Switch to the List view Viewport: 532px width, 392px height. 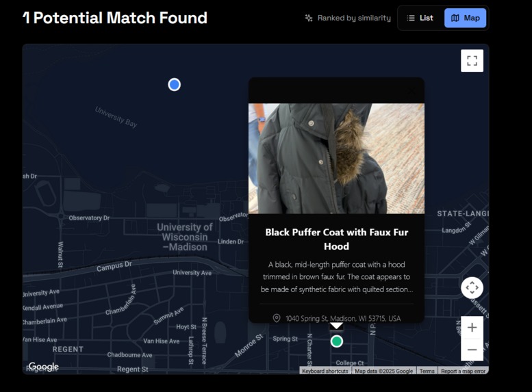[420, 18]
